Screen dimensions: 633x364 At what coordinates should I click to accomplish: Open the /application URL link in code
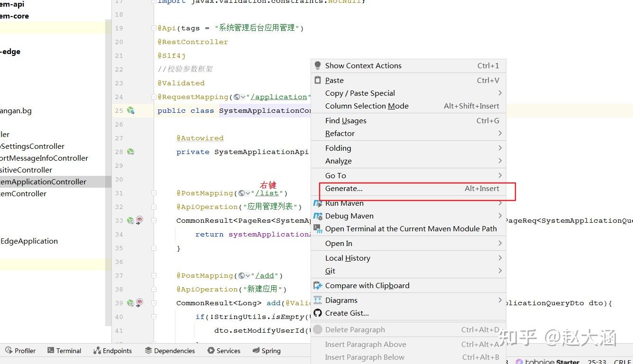279,97
